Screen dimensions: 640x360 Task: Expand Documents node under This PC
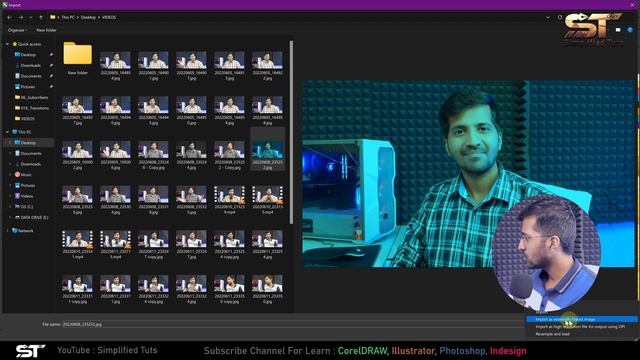tap(10, 153)
